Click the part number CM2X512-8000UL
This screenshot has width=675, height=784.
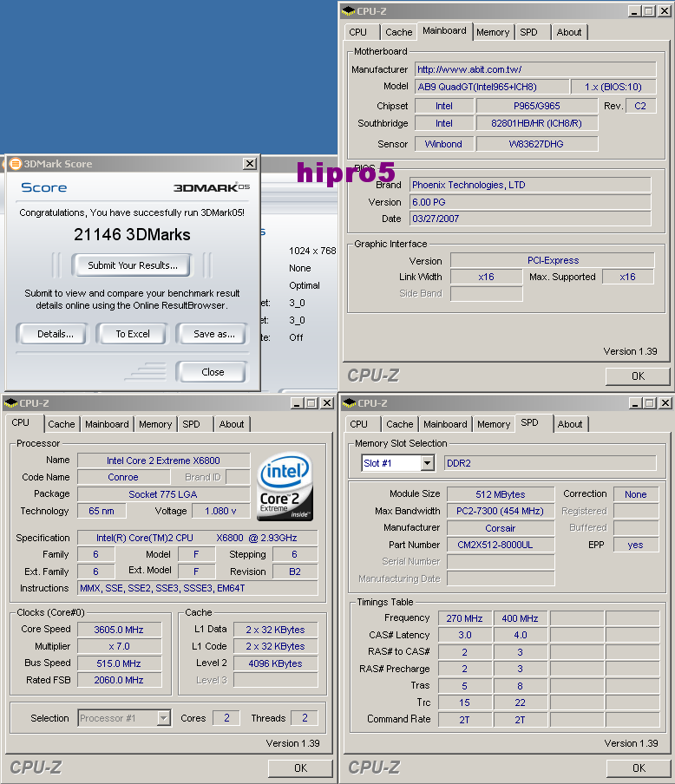point(501,545)
